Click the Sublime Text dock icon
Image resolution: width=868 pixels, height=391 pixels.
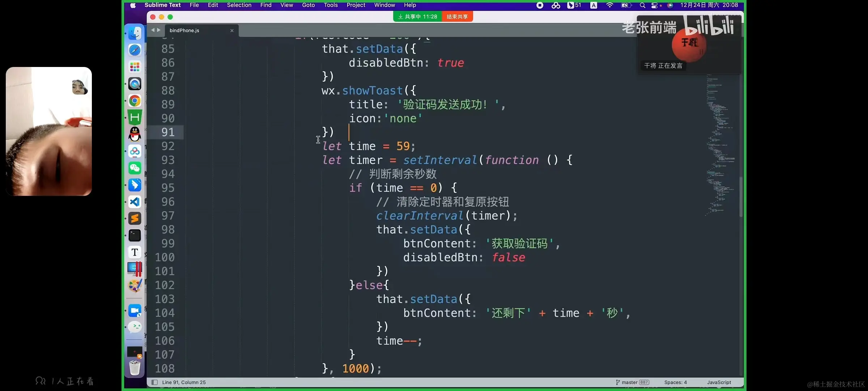pyautogui.click(x=135, y=218)
